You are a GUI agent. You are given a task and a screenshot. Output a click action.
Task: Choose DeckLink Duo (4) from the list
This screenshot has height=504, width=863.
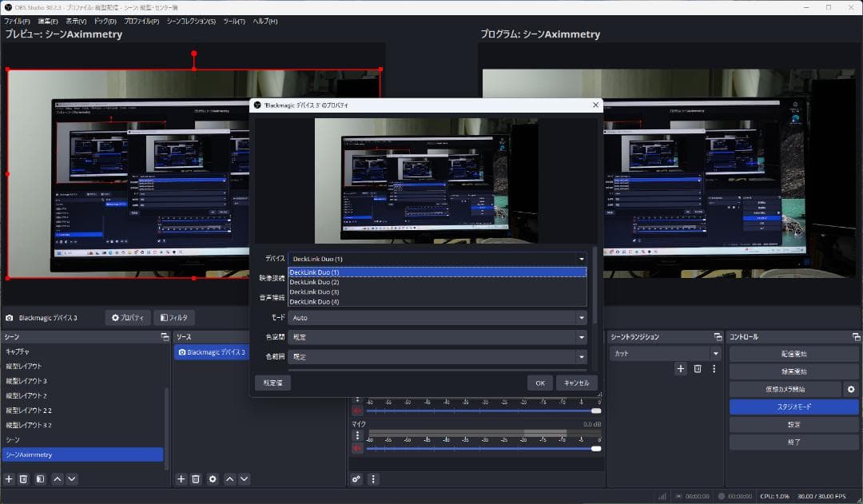[437, 302]
